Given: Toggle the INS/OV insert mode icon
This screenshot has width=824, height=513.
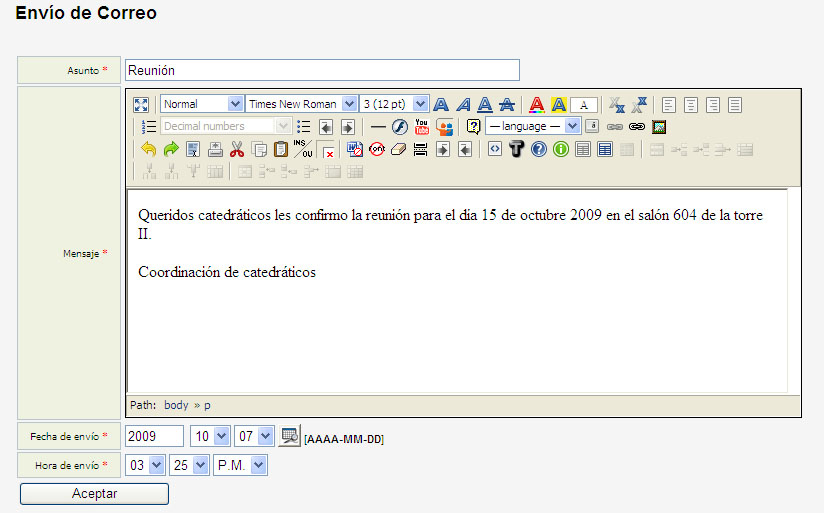Looking at the screenshot, I should pos(303,149).
